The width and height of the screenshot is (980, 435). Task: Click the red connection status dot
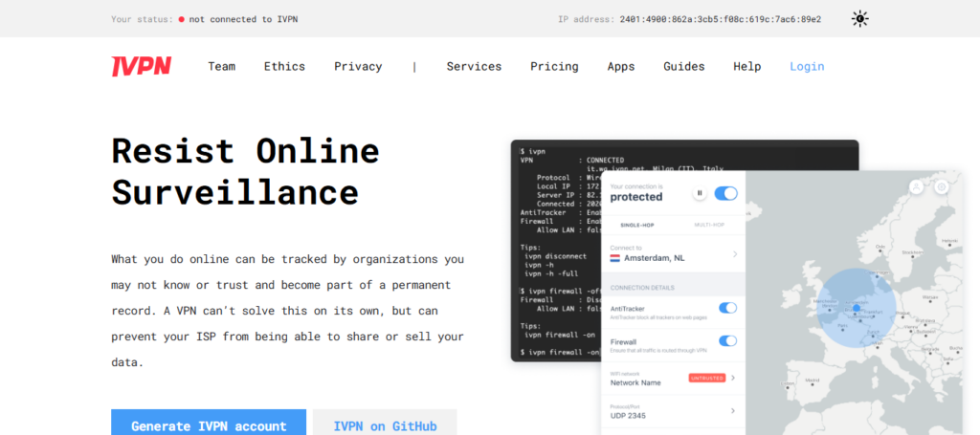[x=181, y=19]
